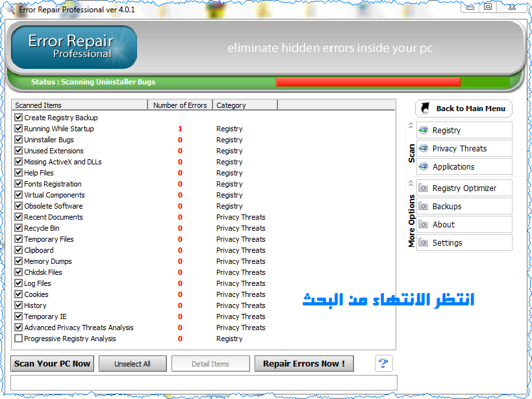
Task: Select the Virtual Components row label
Action: pyautogui.click(x=55, y=195)
